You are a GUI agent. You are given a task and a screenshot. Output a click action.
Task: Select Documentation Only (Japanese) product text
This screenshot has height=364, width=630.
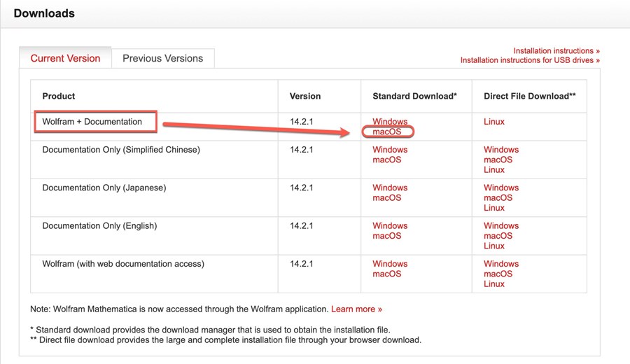[x=104, y=188]
